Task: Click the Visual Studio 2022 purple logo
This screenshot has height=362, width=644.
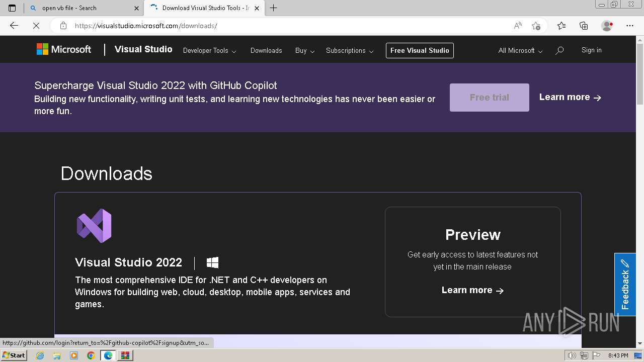Action: click(94, 226)
